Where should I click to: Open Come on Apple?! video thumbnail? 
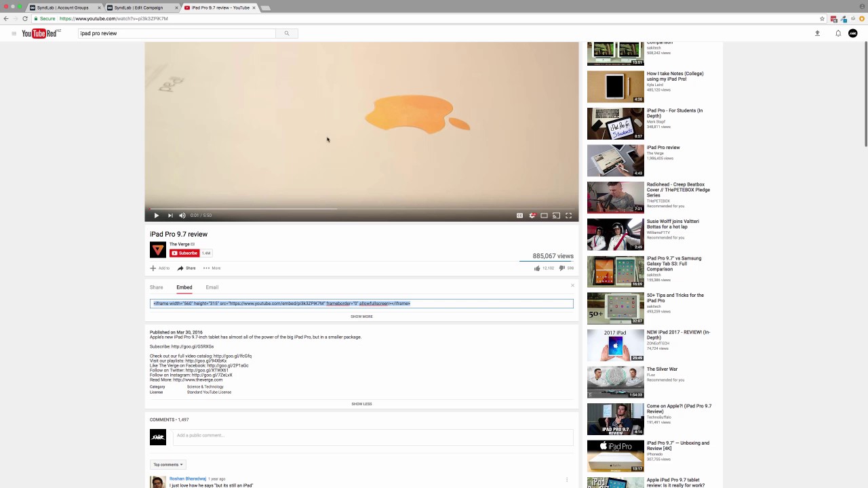coord(616,419)
